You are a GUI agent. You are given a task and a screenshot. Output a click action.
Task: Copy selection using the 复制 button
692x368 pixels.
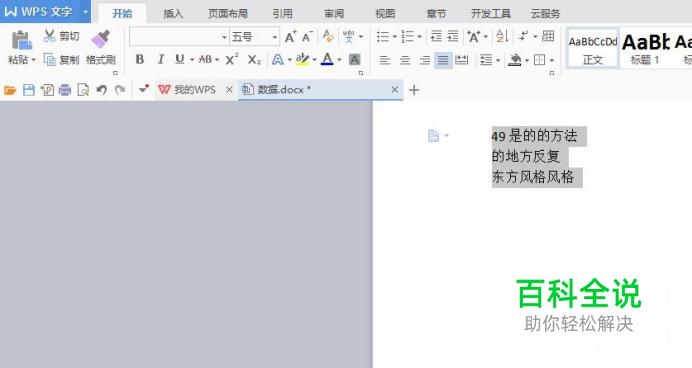pyautogui.click(x=61, y=60)
